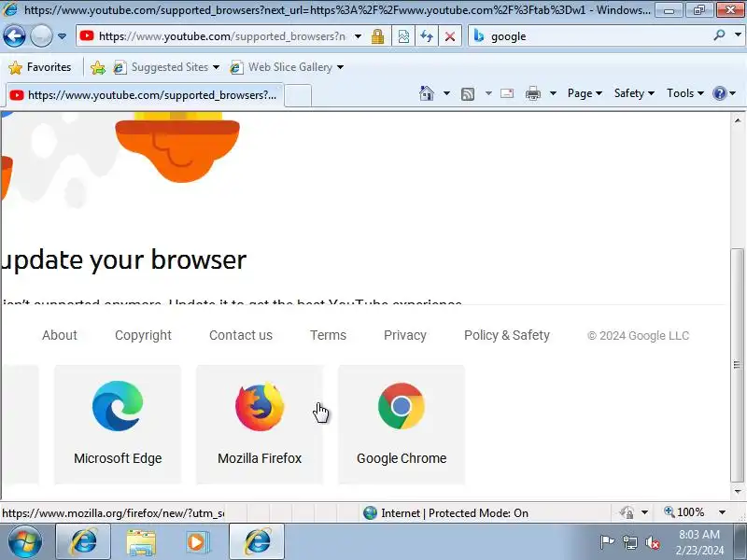Click the vertical scrollbar down arrow
This screenshot has width=747, height=560.
pos(738,491)
